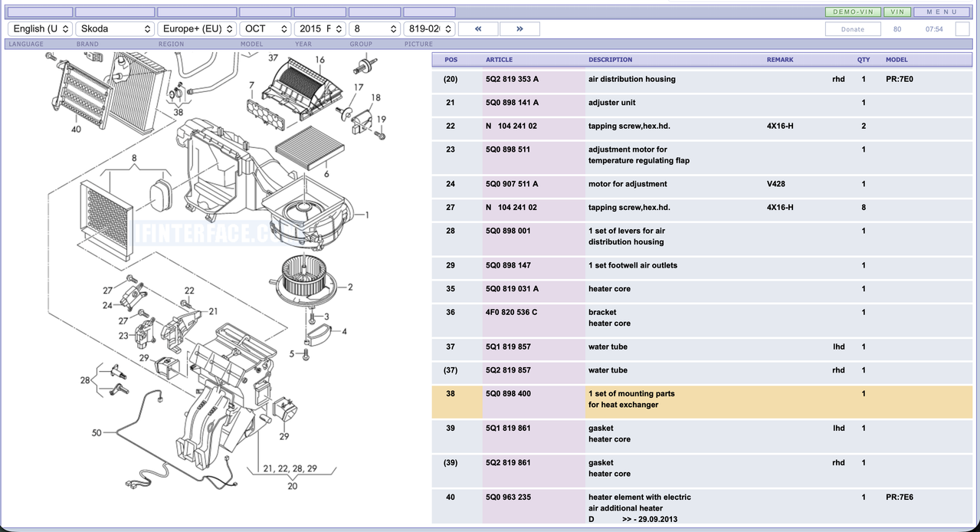Click part number 20 in diagram
The image size is (980, 532).
click(292, 485)
